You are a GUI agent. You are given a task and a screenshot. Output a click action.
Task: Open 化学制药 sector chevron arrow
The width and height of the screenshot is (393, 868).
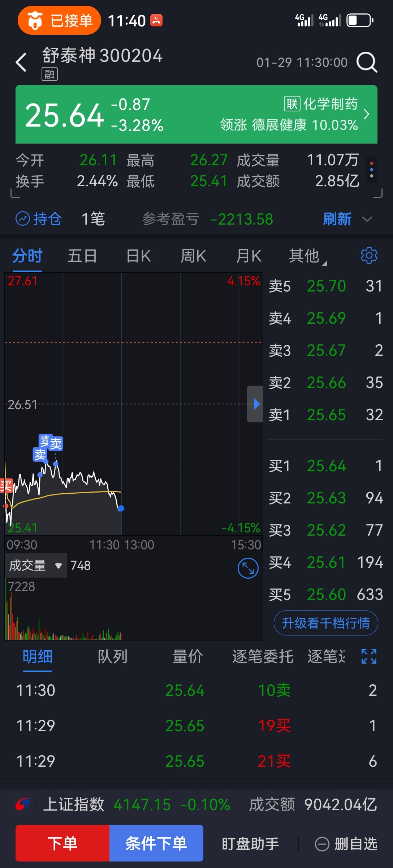point(366,114)
